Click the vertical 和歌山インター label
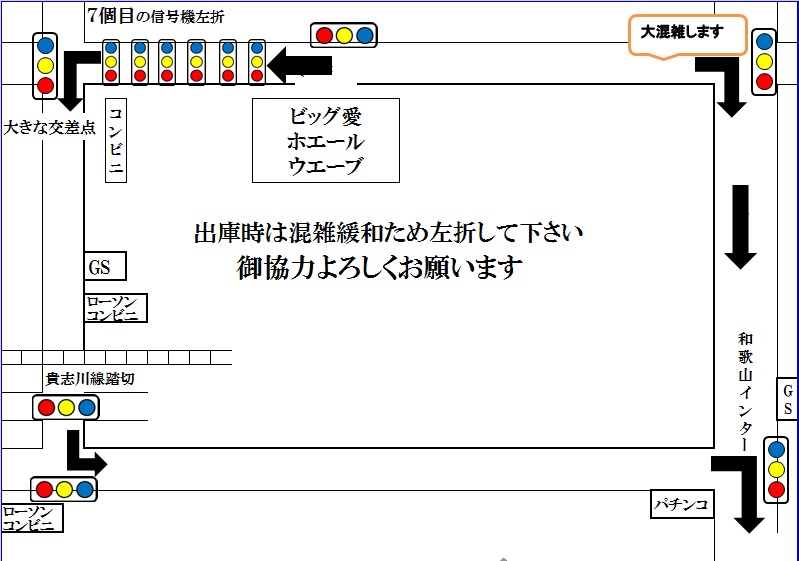Viewport: 799px width, 561px height. (745, 391)
